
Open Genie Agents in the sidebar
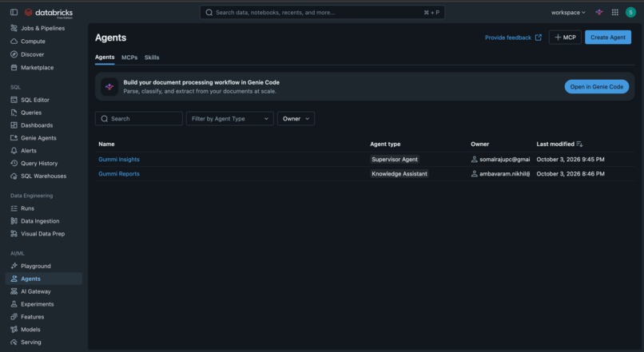[38, 138]
